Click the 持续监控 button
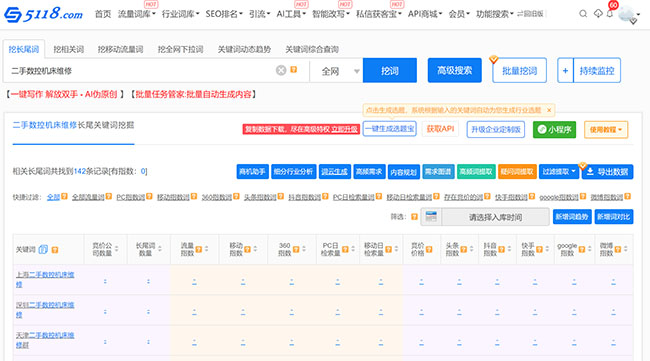Screen dimensions: 650x361 597,70
